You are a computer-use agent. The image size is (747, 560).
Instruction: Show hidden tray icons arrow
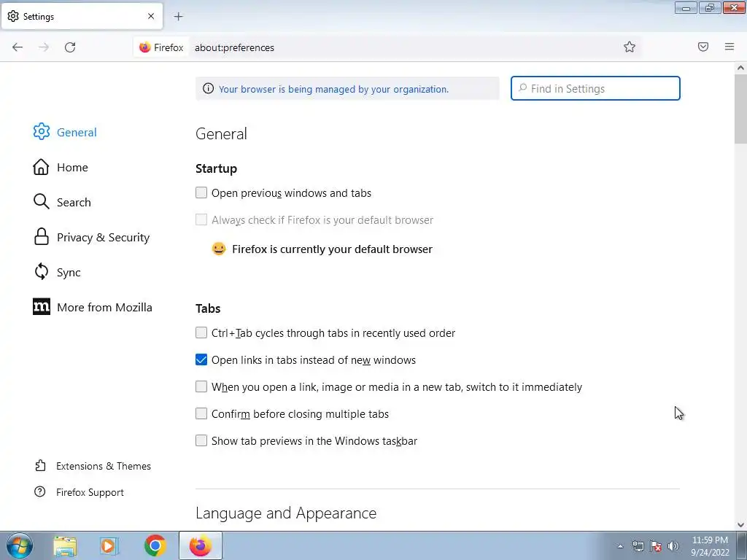pos(620,546)
